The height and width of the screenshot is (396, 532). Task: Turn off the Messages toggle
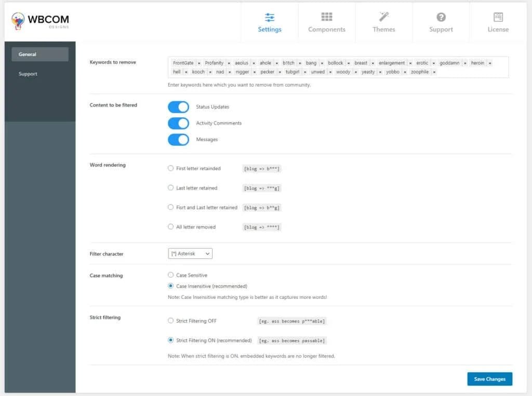178,140
